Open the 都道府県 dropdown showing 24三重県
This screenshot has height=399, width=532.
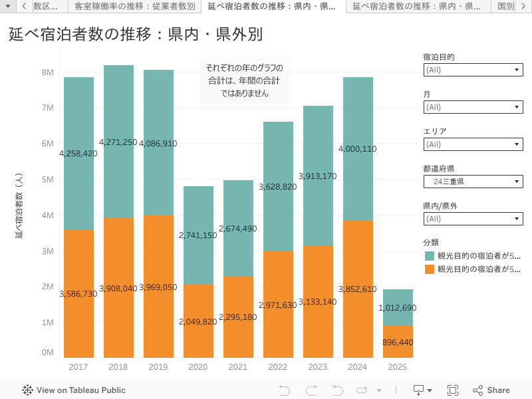tap(473, 182)
